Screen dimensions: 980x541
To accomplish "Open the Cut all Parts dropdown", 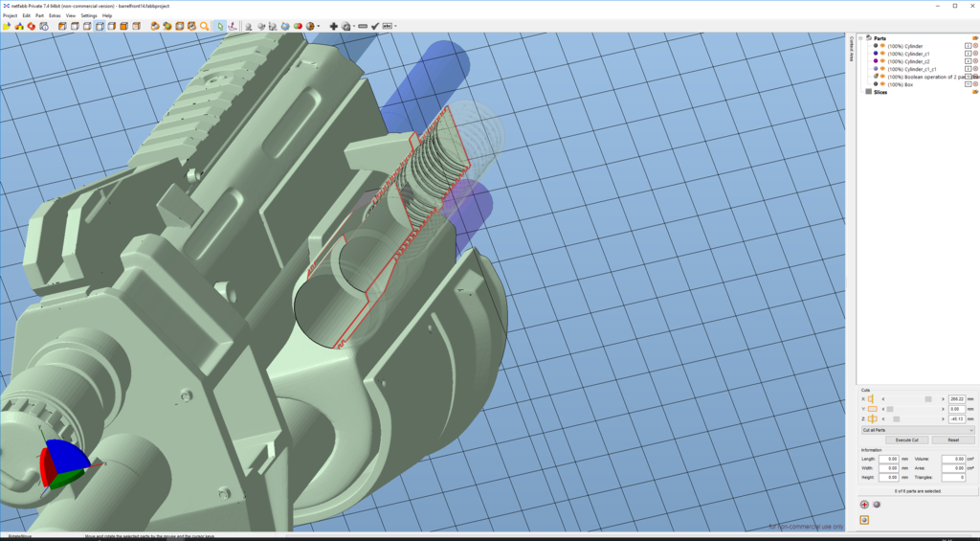I will pos(918,430).
